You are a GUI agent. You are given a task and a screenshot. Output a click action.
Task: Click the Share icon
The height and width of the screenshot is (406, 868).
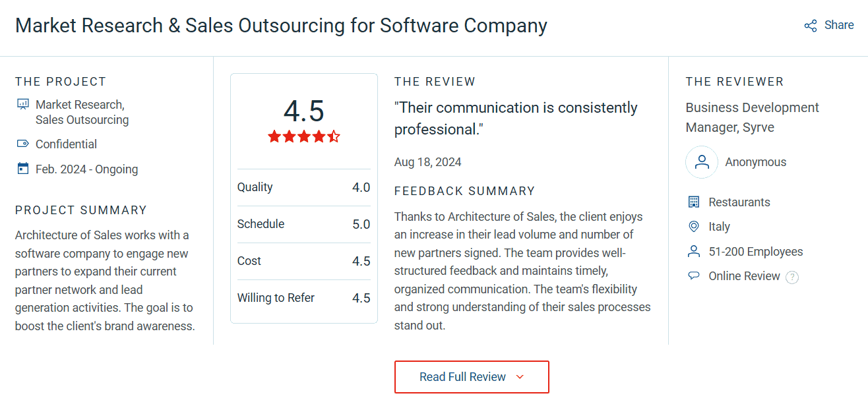[811, 26]
